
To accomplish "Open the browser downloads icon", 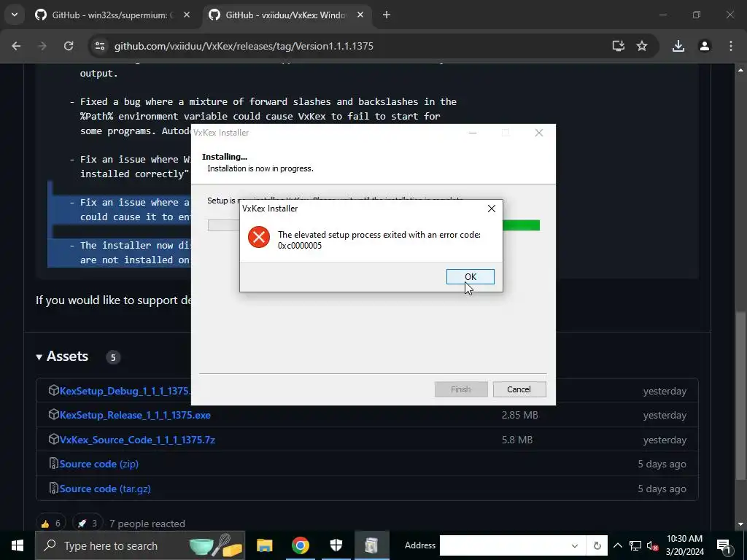I will [x=678, y=46].
